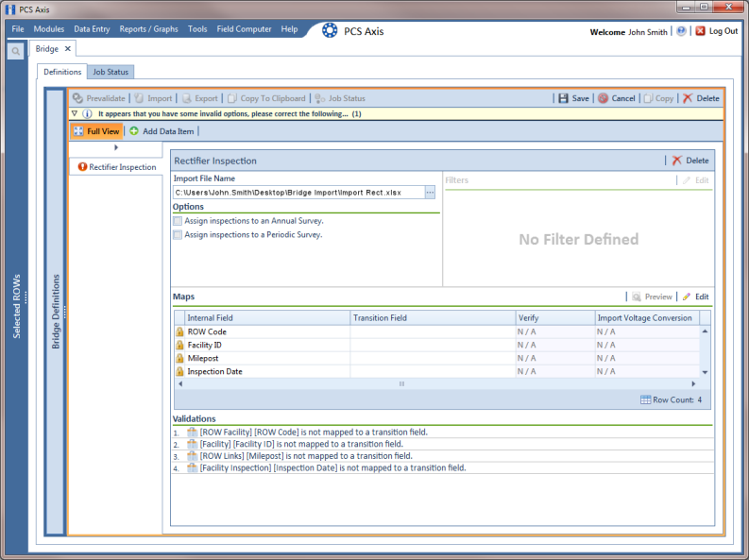Select the Inspection Date internal field cell
The width and height of the screenshot is (749, 560).
[267, 371]
